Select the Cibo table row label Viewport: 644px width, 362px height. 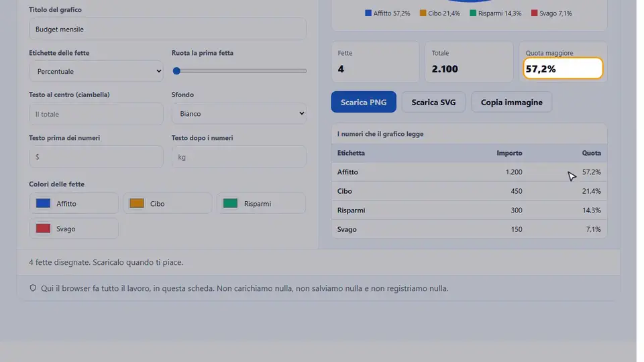(345, 191)
